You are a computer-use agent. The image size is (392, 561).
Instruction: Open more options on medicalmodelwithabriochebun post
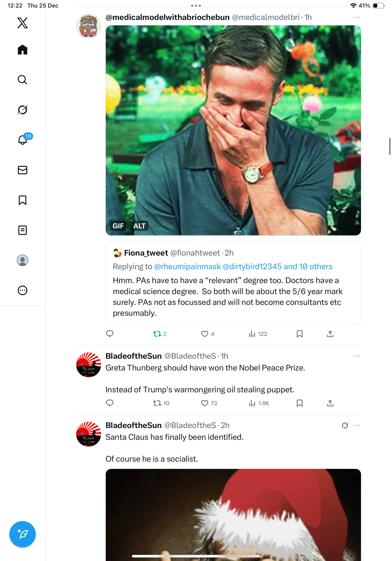tap(357, 18)
